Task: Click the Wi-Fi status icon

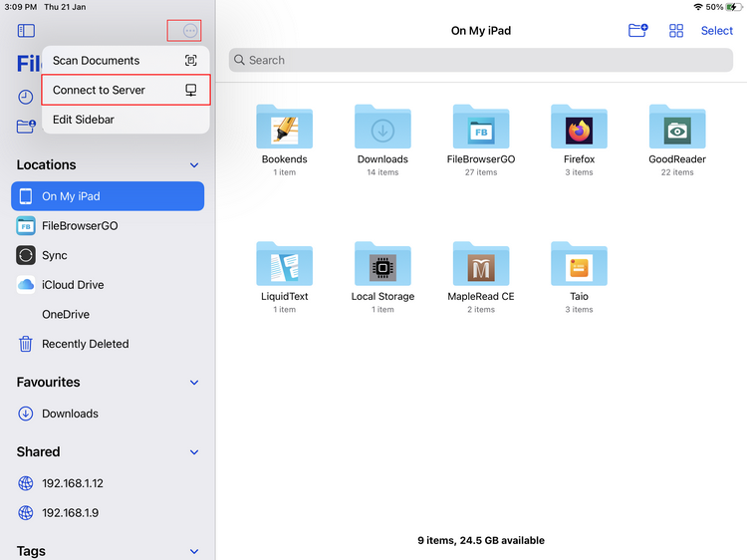Action: pyautogui.click(x=698, y=7)
